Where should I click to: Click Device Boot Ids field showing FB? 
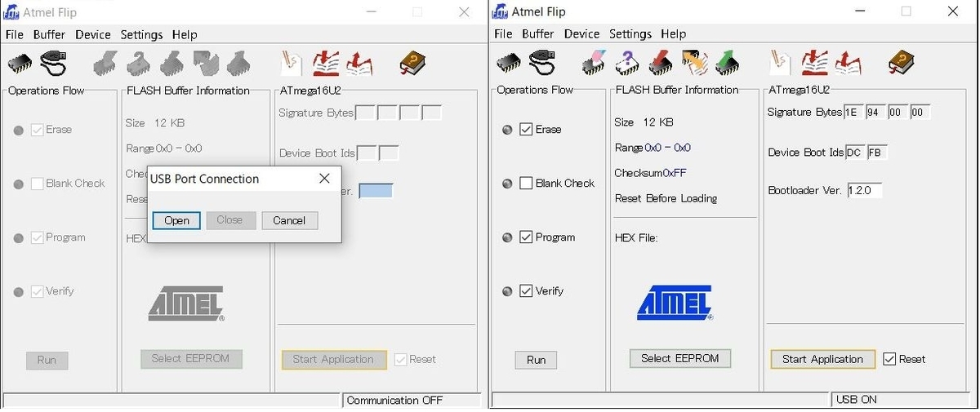click(877, 153)
